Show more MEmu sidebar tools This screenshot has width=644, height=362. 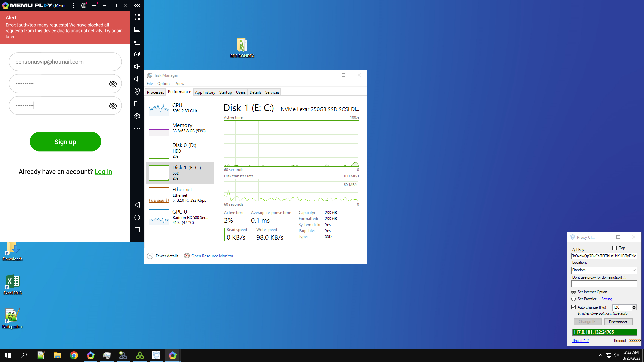coord(137,128)
